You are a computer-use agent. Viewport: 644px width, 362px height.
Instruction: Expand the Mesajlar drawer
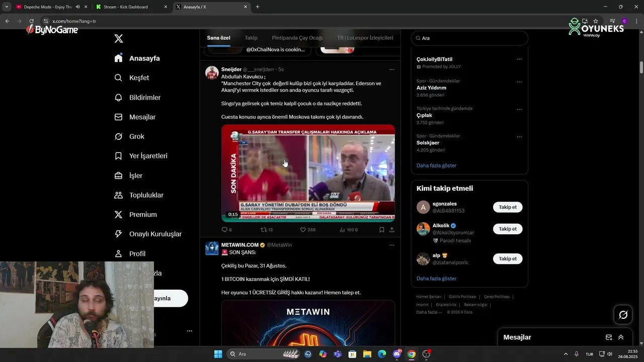point(621,337)
